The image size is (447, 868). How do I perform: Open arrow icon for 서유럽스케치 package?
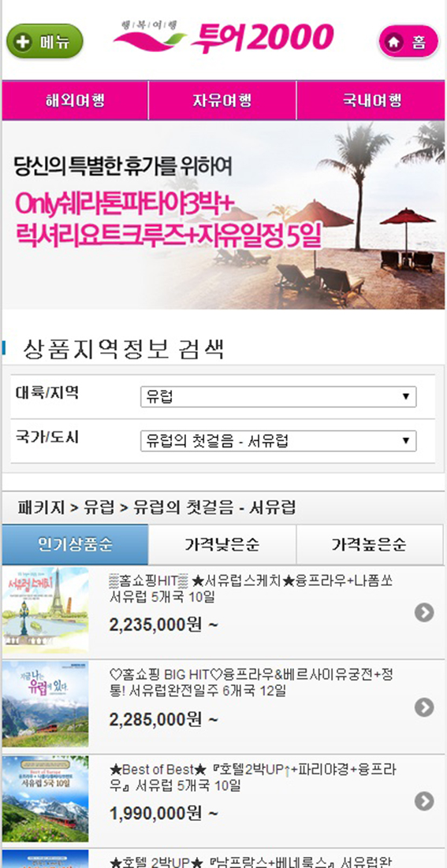pos(424,612)
